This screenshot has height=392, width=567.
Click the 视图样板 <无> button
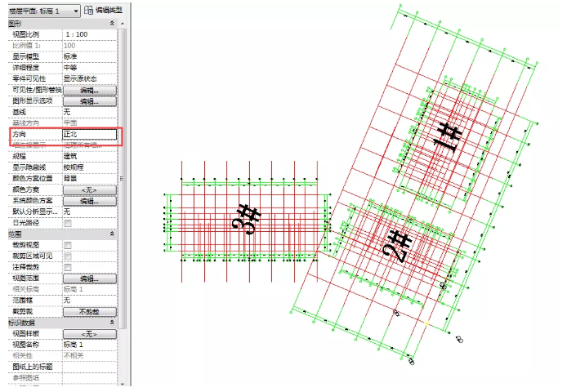tap(90, 334)
